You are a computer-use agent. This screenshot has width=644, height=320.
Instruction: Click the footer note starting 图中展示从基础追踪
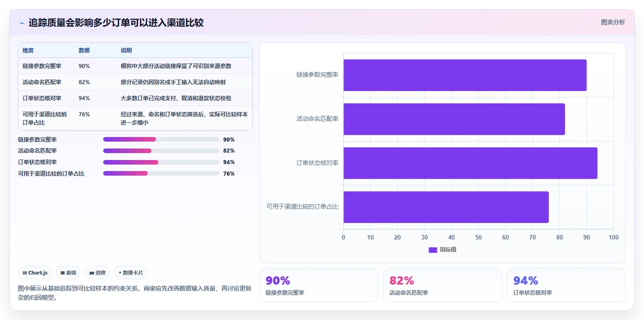pos(134,293)
